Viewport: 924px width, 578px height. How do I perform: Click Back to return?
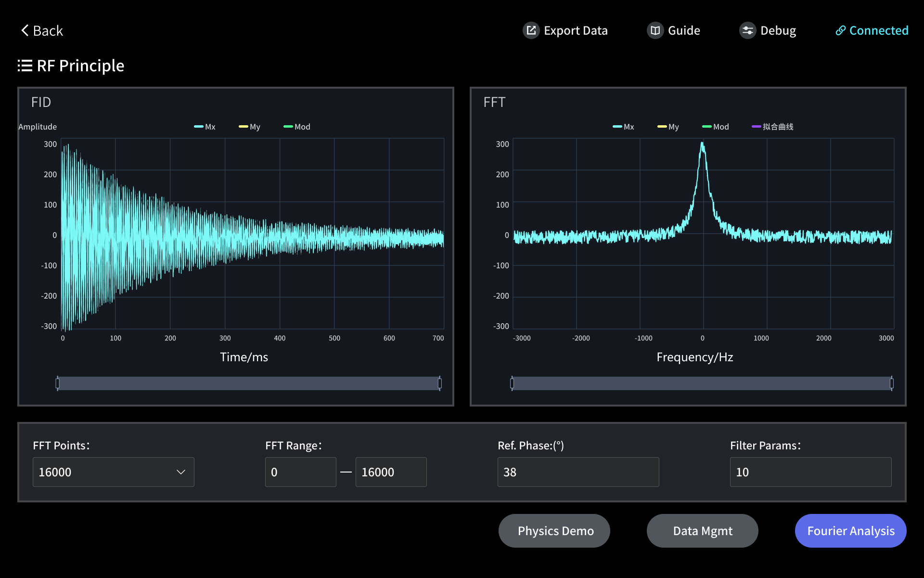[x=42, y=30]
